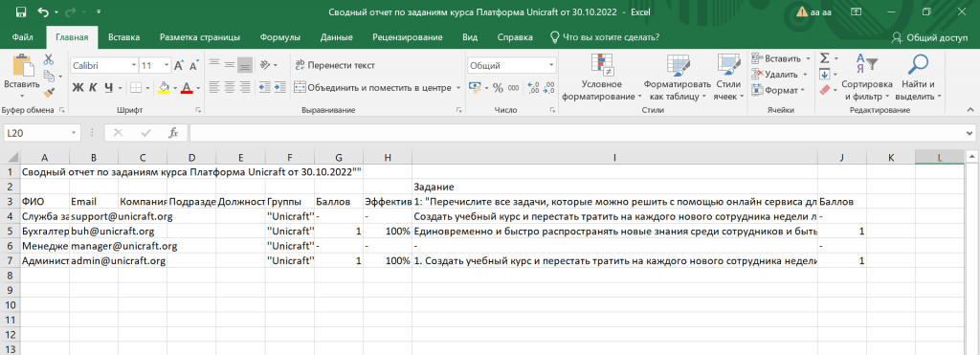Image resolution: width=980 pixels, height=355 pixels.
Task: Open the Вставить paste options arrow
Action: coord(22,96)
